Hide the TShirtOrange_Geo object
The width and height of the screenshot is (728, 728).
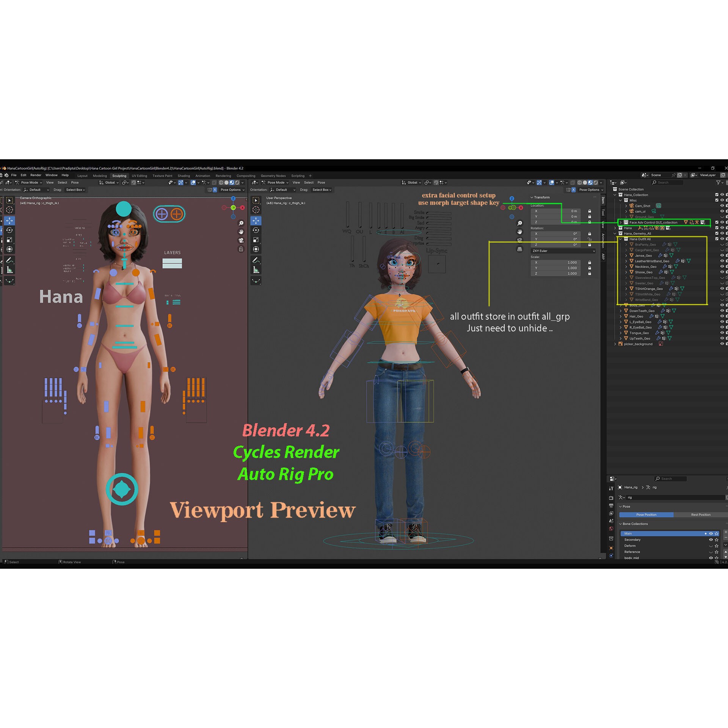click(x=722, y=289)
